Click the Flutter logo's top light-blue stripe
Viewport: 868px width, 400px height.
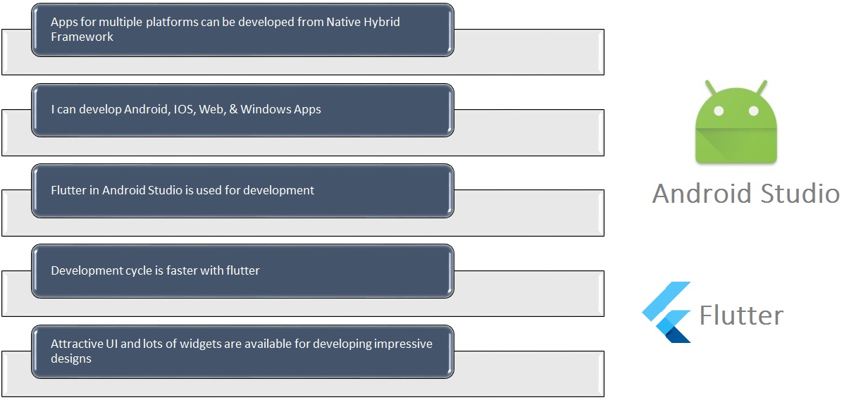tap(668, 296)
